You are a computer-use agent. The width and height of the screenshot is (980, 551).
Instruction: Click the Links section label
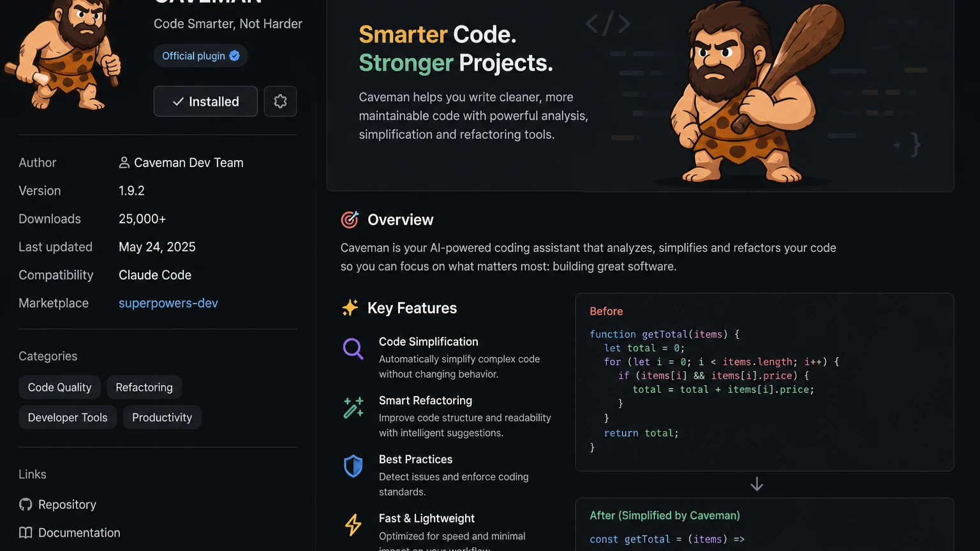(x=33, y=474)
